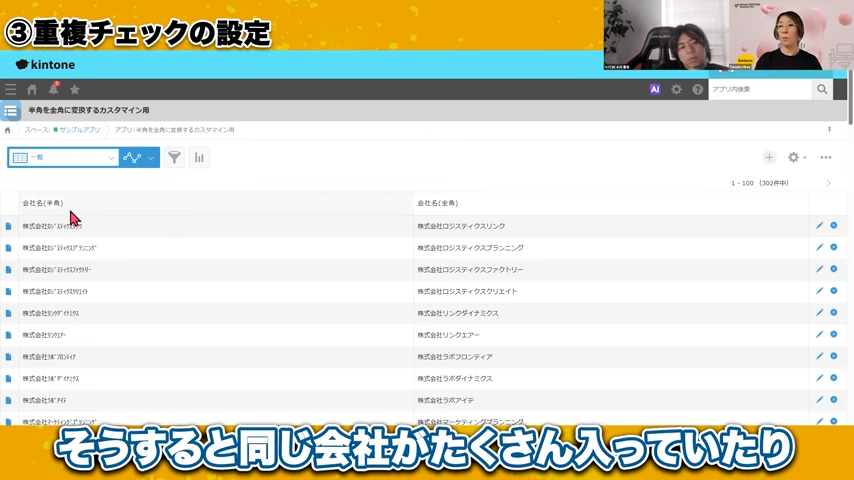
Task: Open record details for 株式会社ラボフロンティア
Action: 8,357
